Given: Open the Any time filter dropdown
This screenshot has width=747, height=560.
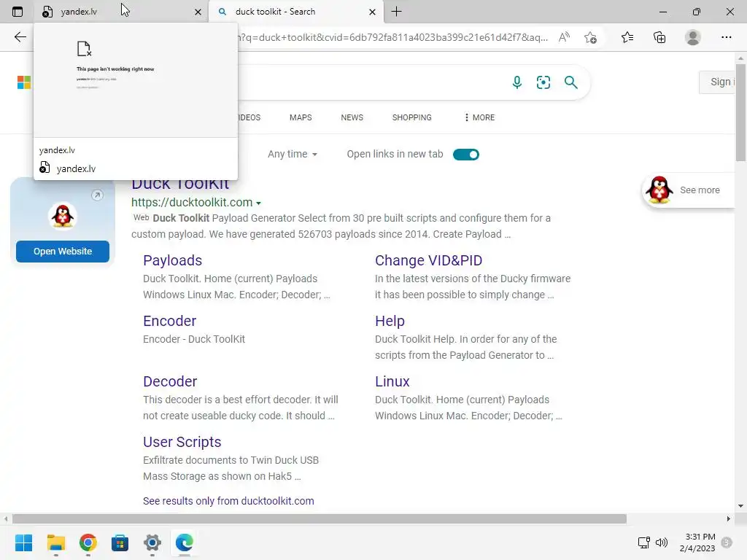Looking at the screenshot, I should [x=293, y=155].
